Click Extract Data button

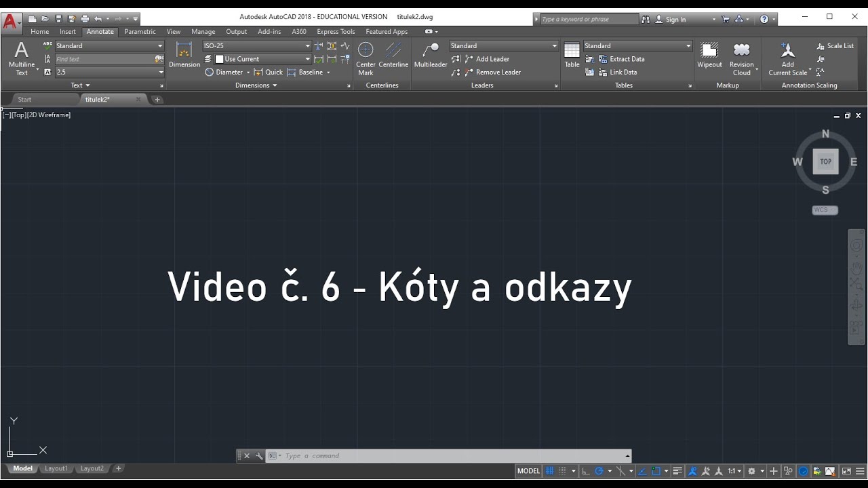click(621, 59)
